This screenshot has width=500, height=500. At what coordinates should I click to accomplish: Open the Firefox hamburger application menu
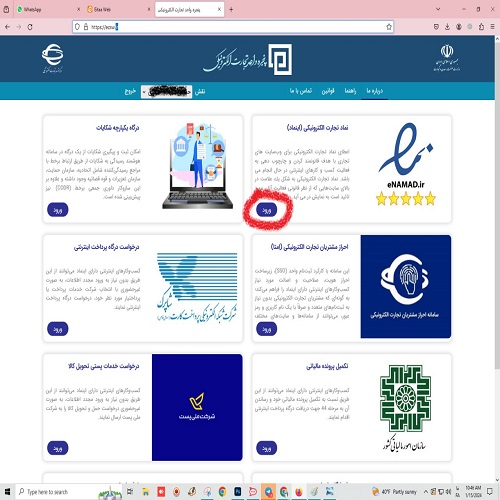click(x=492, y=27)
